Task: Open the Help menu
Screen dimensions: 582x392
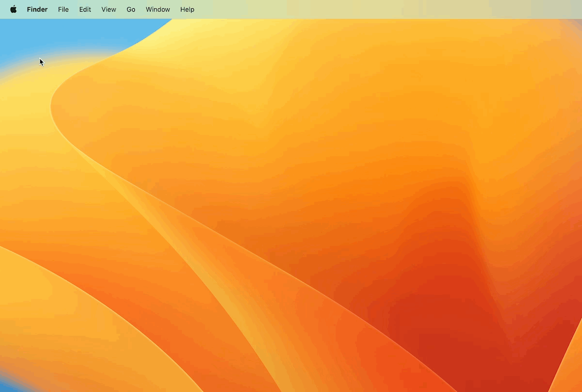Action: tap(187, 9)
